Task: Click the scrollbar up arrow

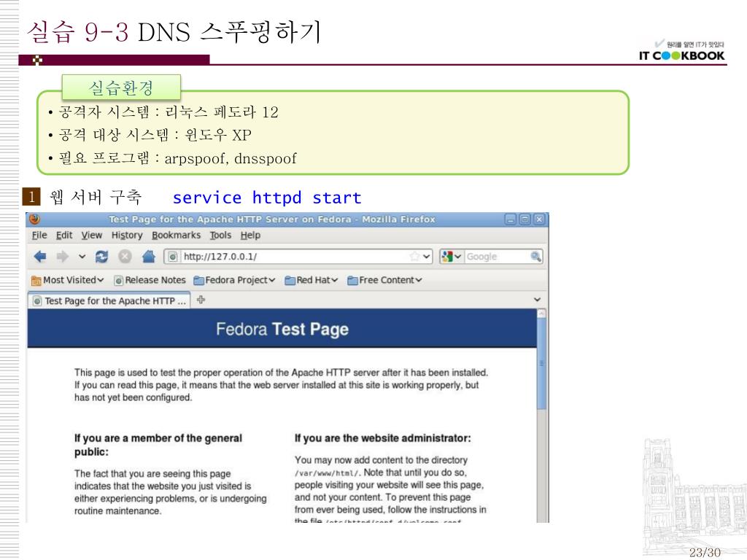Action: click(541, 314)
